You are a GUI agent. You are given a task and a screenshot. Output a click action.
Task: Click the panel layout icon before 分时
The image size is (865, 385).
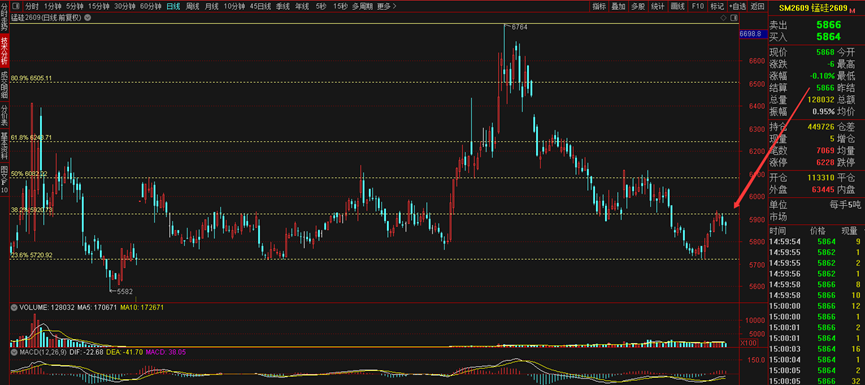15,7
